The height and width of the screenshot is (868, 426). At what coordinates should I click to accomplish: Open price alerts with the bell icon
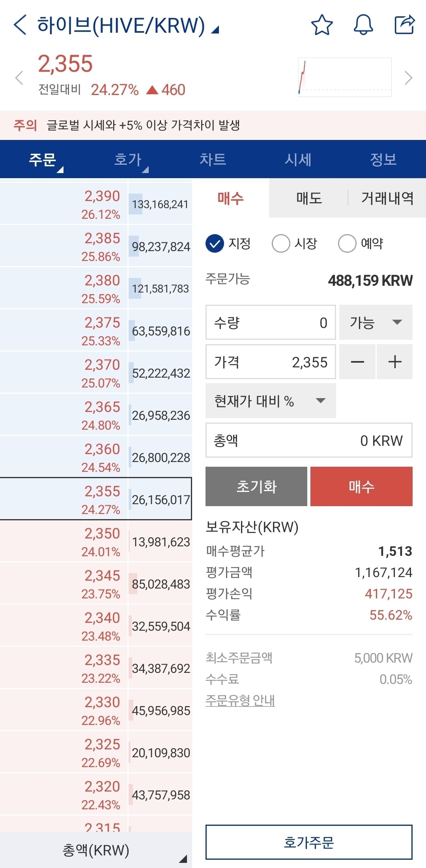[x=363, y=25]
